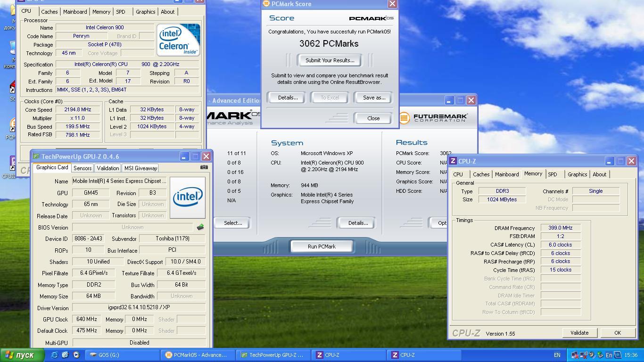644x362 pixels.
Task: Switch to TechPowerUp GPU-Z taskbar button
Action: 273,355
